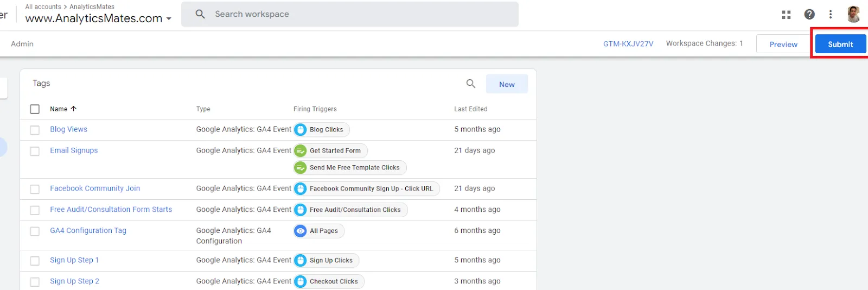This screenshot has height=290, width=868.
Task: Click the Get Started Form trigger label
Action: tap(335, 151)
